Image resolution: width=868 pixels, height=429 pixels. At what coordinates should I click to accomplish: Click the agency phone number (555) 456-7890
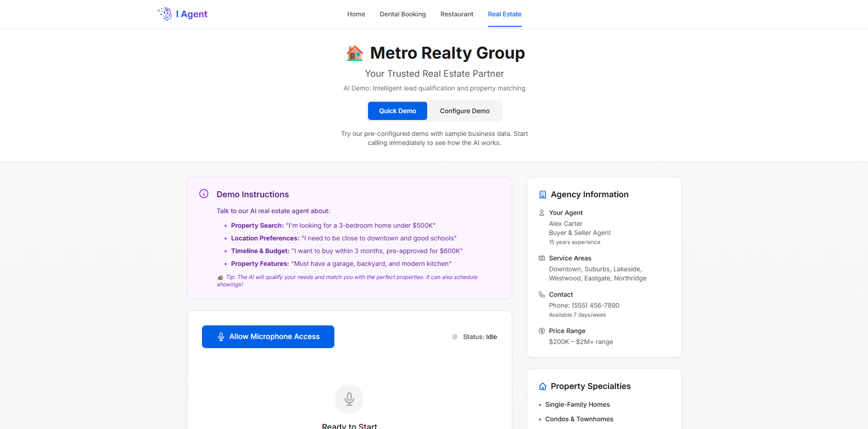click(x=595, y=305)
